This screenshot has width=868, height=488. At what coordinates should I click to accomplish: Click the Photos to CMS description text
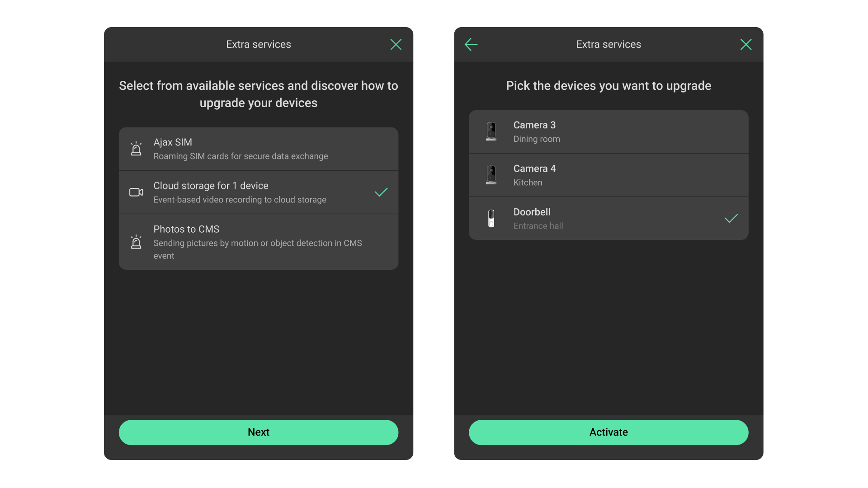coord(258,249)
